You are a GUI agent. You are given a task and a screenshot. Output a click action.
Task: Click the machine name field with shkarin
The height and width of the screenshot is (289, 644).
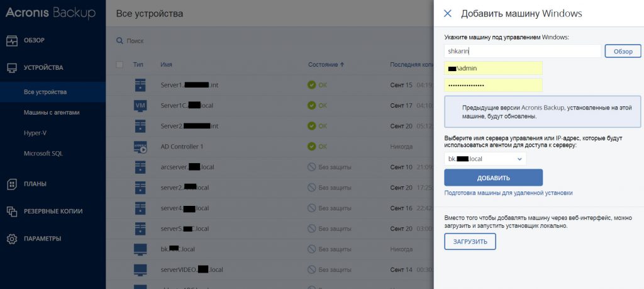click(x=523, y=51)
